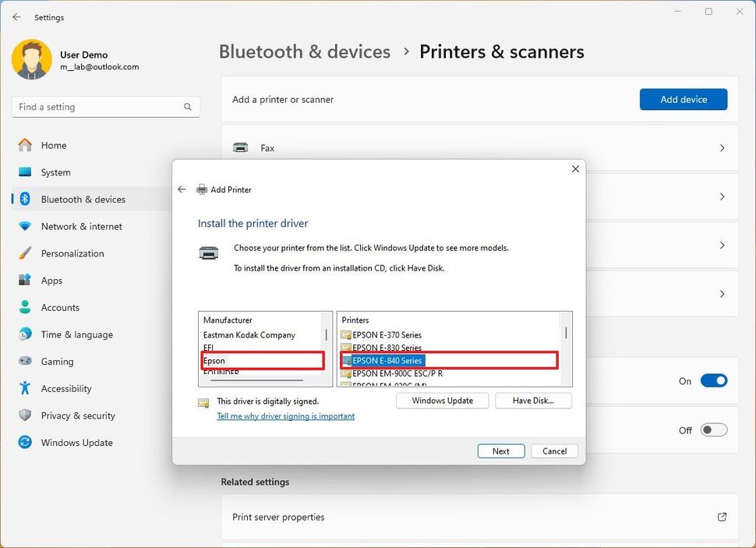Enable the Off toggle switch
Image resolution: width=756 pixels, height=548 pixels.
(x=714, y=430)
